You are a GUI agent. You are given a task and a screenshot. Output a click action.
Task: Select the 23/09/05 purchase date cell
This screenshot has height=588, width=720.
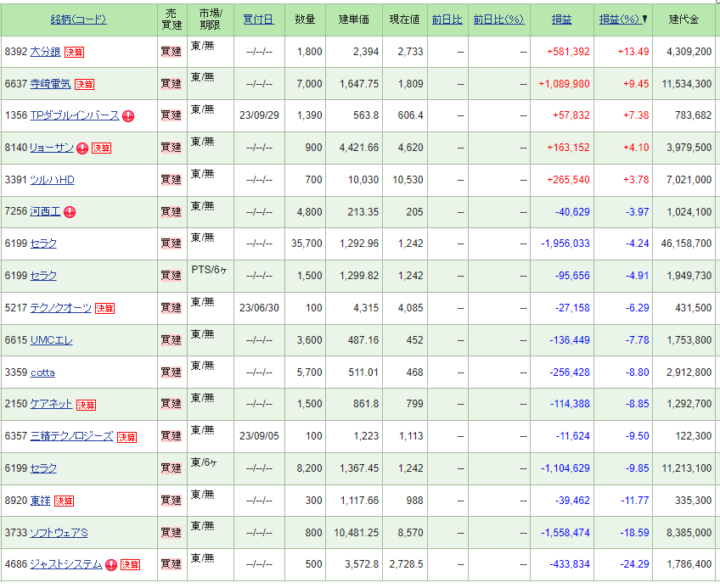tap(260, 436)
